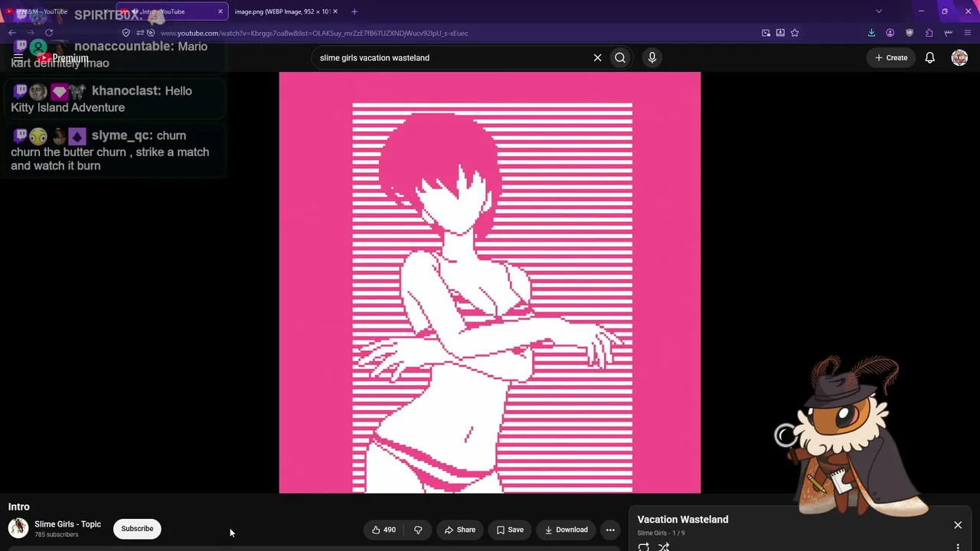Viewport: 980px width, 551px height.
Task: Dislike the Intro video
Action: [x=418, y=530]
